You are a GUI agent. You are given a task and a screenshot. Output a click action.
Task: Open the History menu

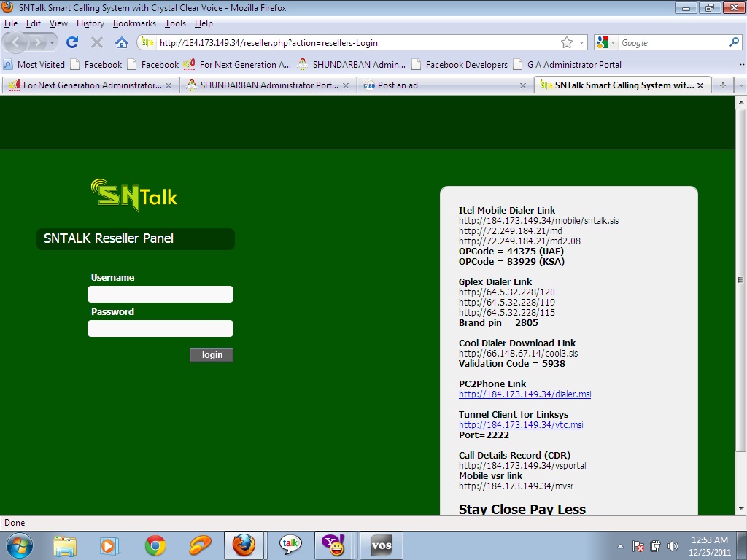click(90, 23)
